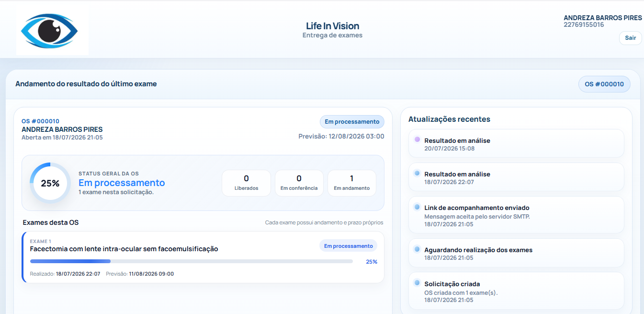
Task: Click the Andamento do resultado do último exame heading
Action: click(86, 84)
